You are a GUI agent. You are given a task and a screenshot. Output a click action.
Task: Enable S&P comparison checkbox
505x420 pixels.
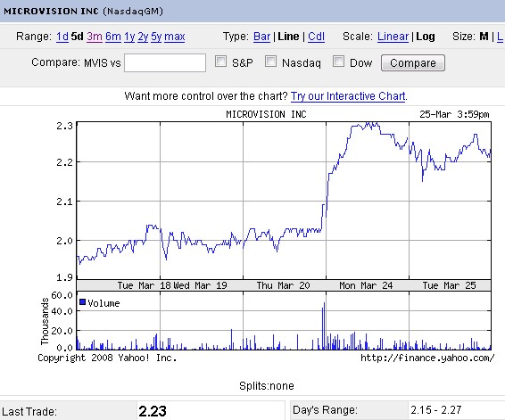(x=220, y=62)
